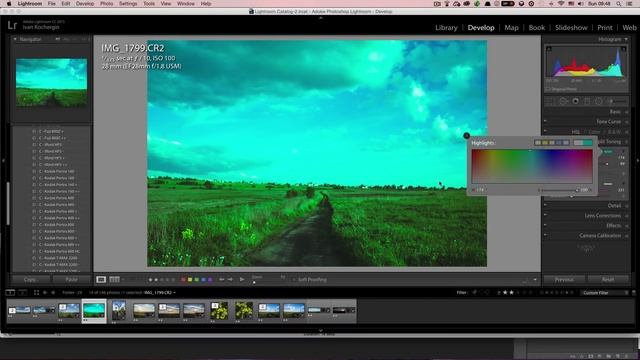
Task: Switch to the Library module
Action: tap(446, 27)
